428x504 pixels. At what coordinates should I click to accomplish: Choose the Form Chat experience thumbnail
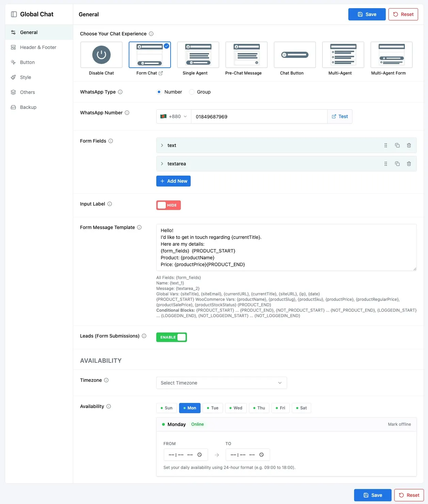point(150,55)
